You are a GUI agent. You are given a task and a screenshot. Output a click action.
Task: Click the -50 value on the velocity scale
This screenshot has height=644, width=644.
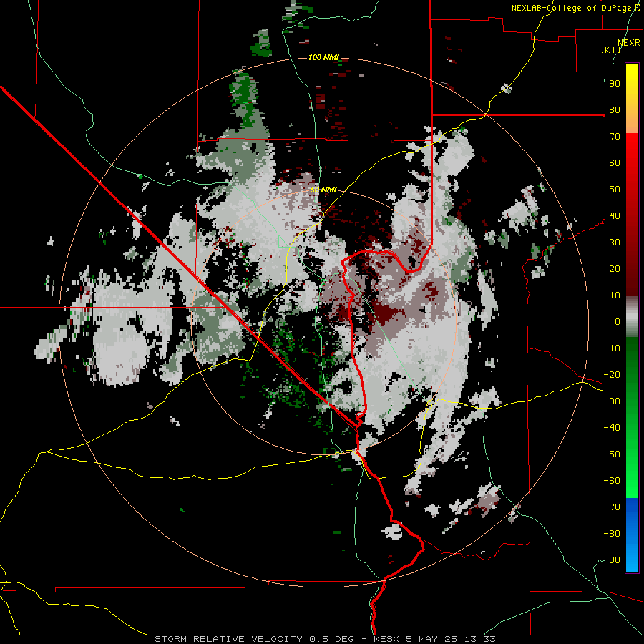[x=612, y=454]
